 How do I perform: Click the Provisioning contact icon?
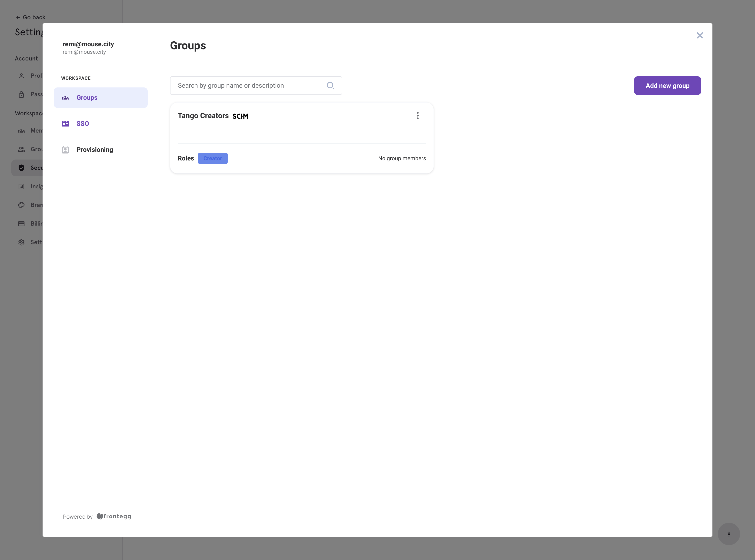point(65,150)
